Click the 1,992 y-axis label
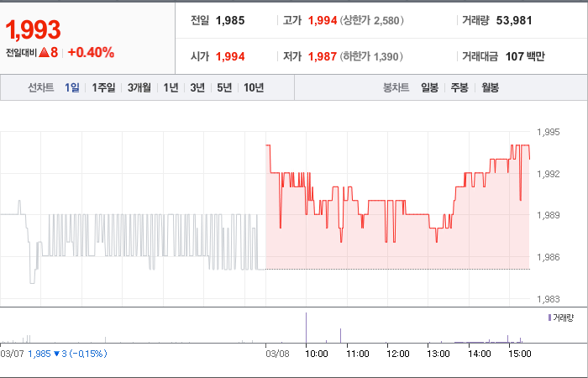 (549, 174)
